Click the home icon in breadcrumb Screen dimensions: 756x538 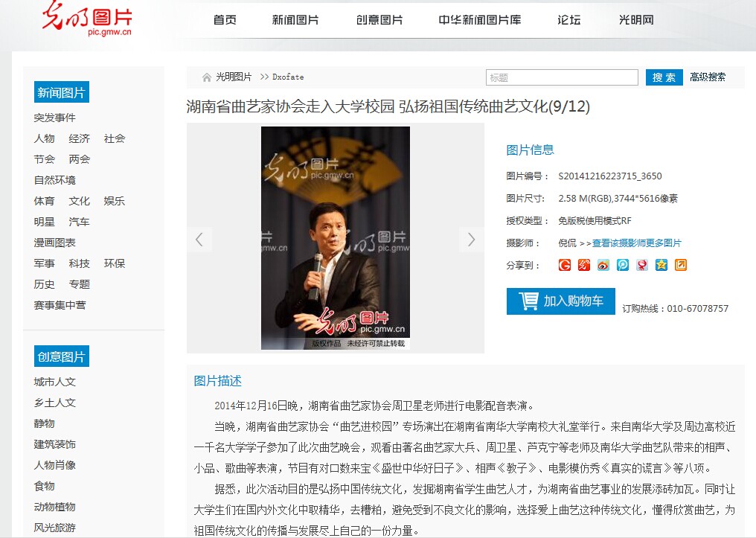(206, 77)
